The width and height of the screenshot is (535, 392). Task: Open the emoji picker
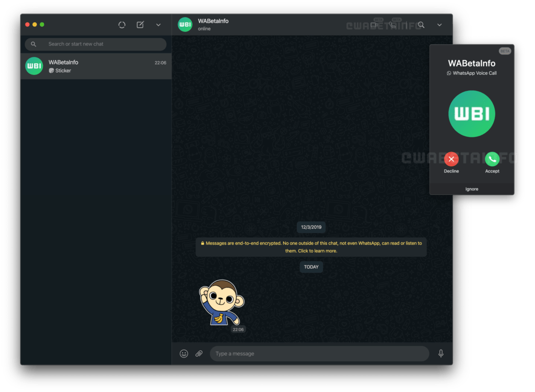coord(184,354)
